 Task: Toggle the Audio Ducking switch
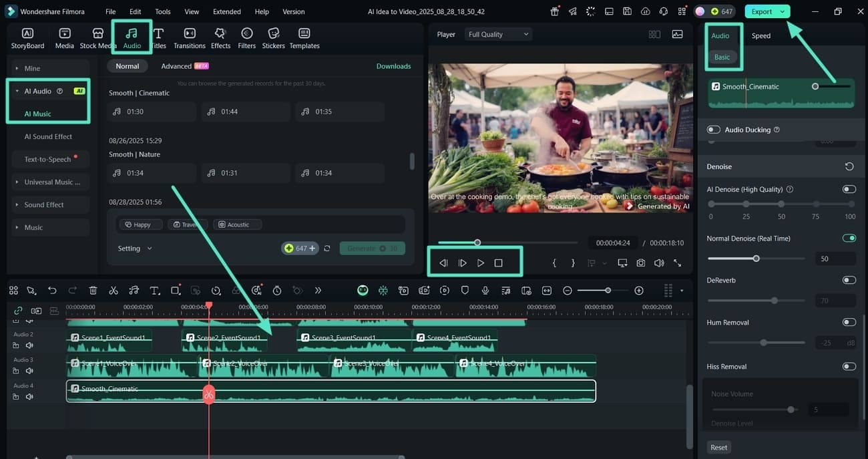pos(714,130)
